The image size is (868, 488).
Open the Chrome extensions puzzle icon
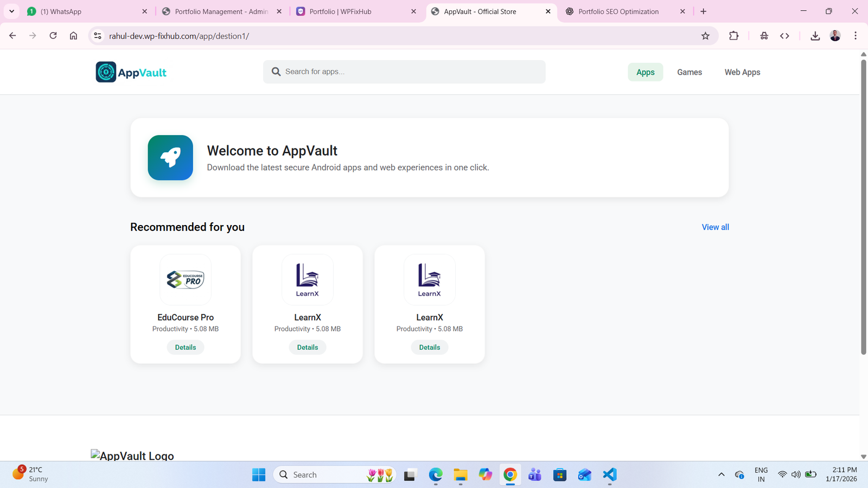pyautogui.click(x=733, y=36)
